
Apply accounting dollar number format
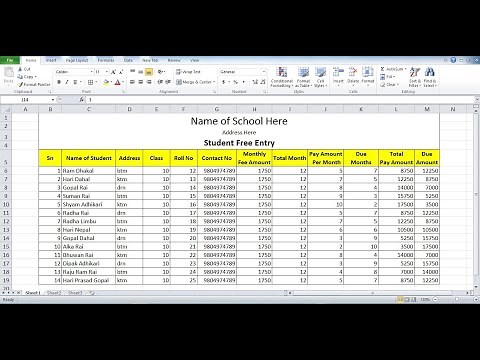(224, 82)
